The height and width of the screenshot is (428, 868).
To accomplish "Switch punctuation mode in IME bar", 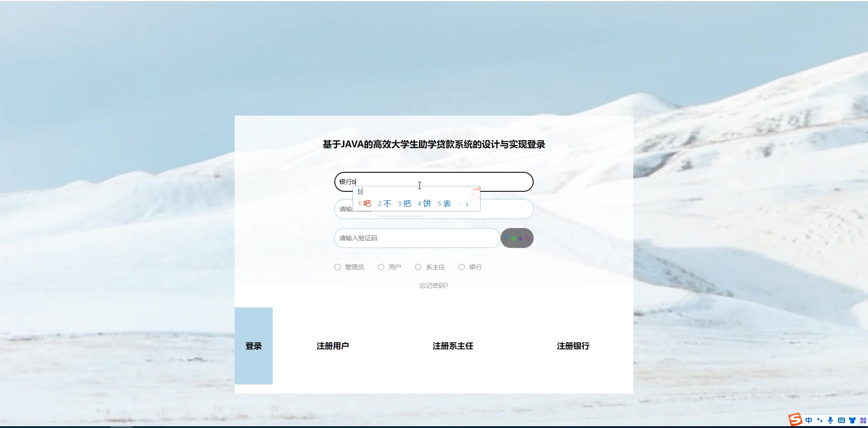I will pos(820,420).
